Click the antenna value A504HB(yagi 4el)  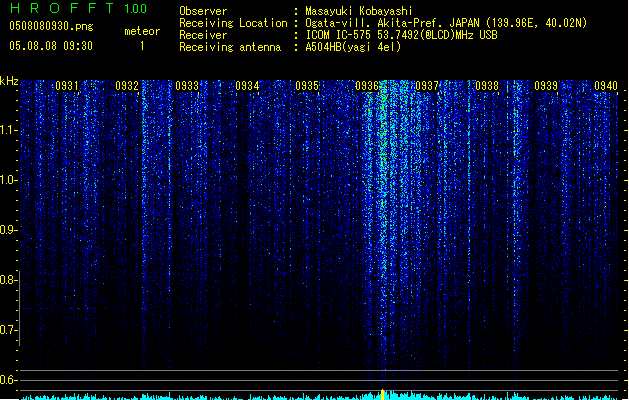pyautogui.click(x=353, y=47)
